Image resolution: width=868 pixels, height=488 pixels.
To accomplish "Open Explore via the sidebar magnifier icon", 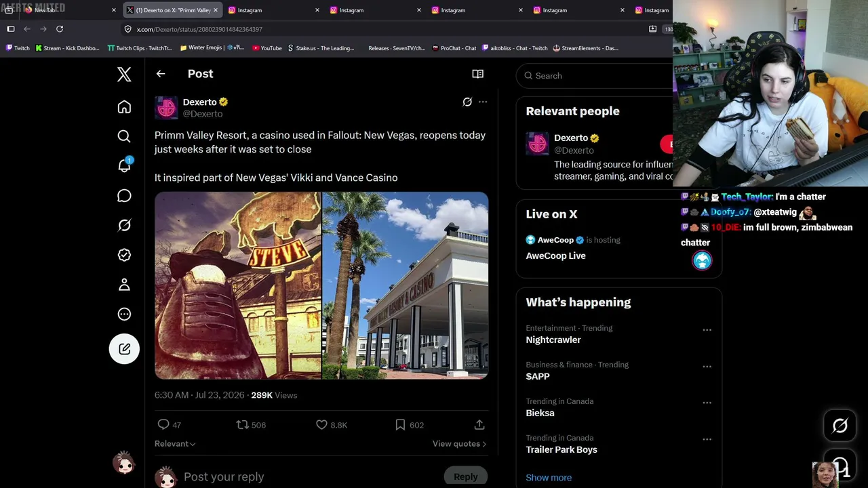I will [x=124, y=136].
